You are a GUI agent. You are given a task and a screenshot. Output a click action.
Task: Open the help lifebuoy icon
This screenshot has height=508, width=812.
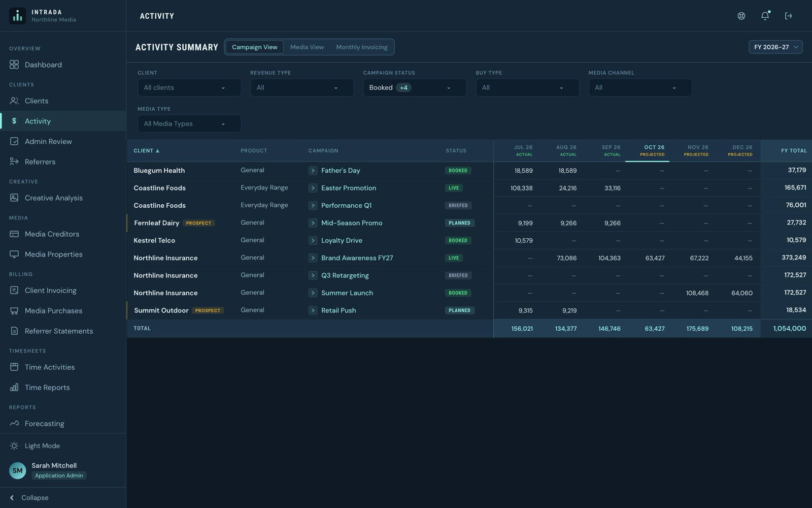pos(741,16)
